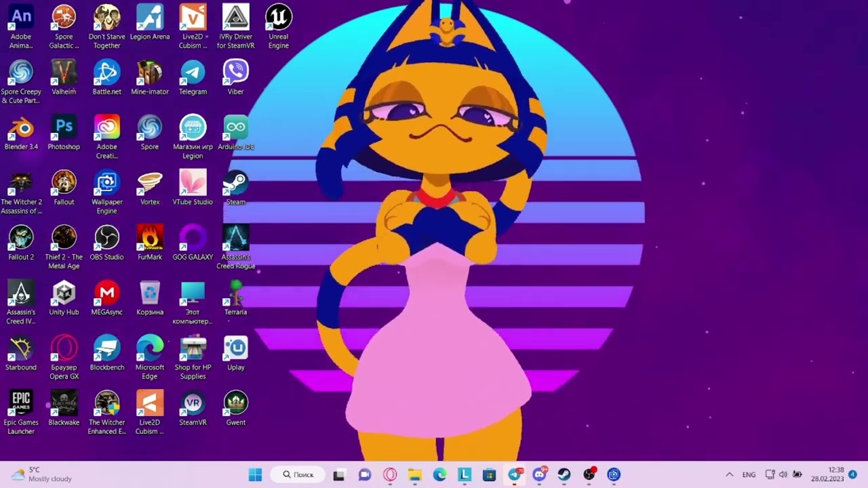Select the Photoshop desktop icon
The width and height of the screenshot is (868, 488).
(64, 133)
